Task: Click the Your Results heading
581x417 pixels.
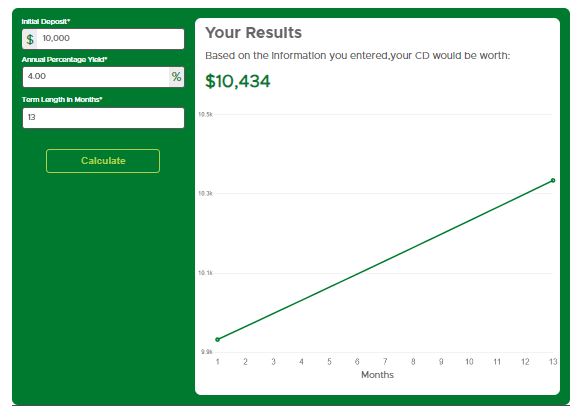Action: pyautogui.click(x=253, y=33)
